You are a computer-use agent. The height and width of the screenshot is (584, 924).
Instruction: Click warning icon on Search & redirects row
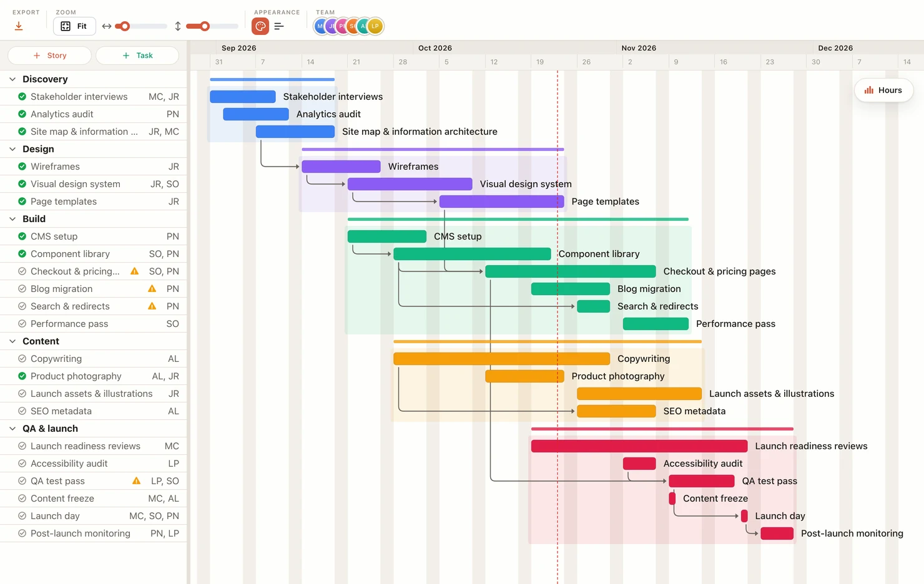click(152, 306)
